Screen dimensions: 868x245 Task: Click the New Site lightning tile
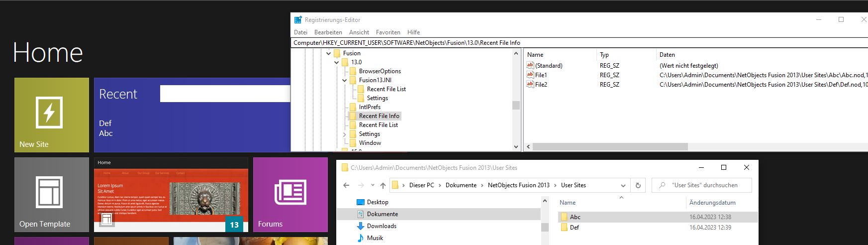pos(51,115)
